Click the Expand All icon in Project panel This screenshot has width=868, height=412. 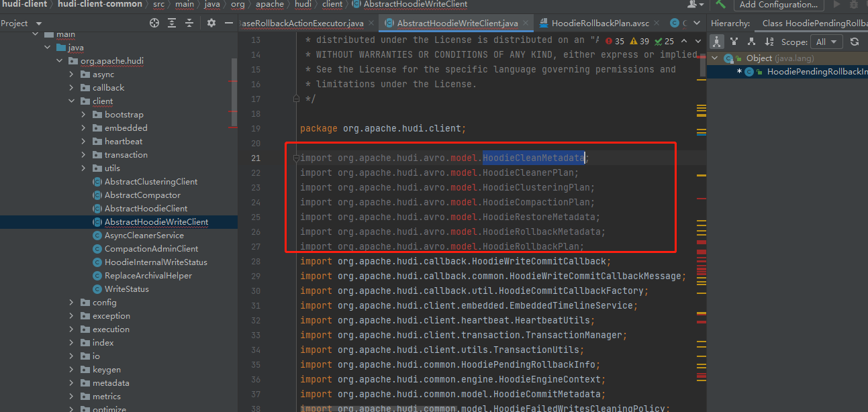point(172,23)
